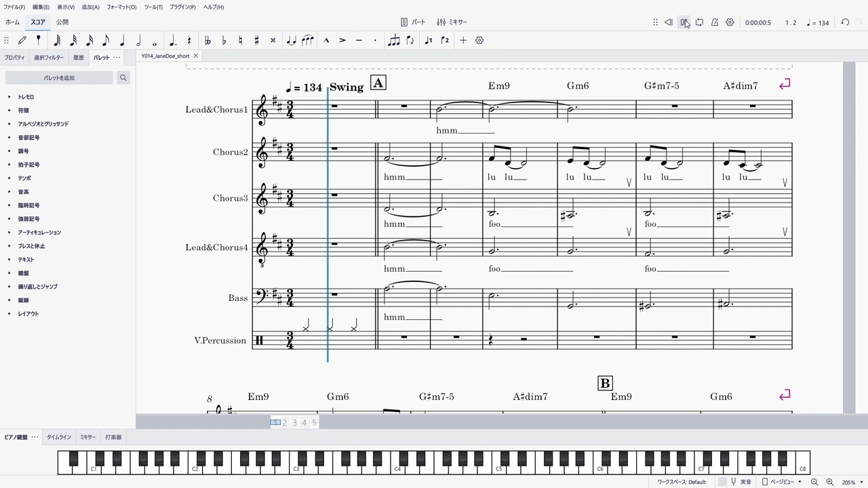Open the フォーマット(O) menu
This screenshot has width=868, height=488.
point(121,7)
